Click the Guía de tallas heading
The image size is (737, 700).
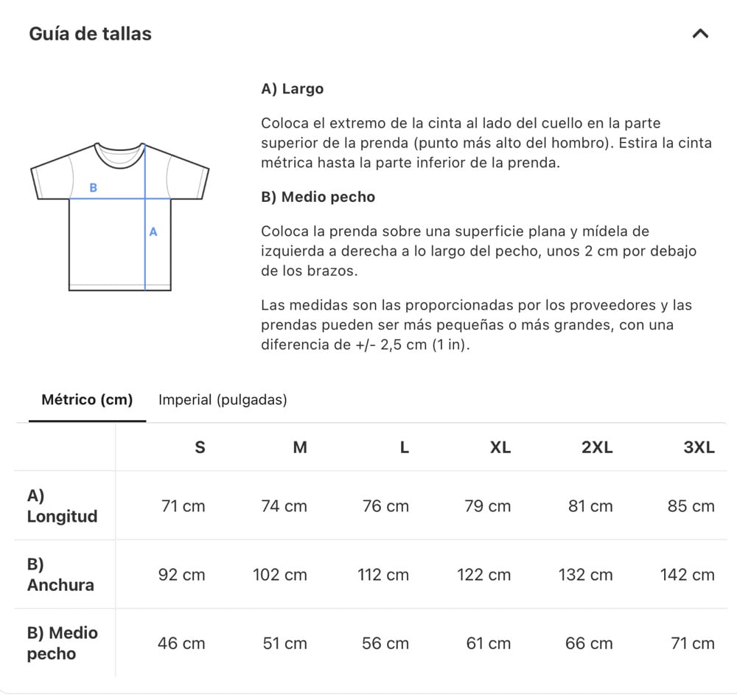pos(90,34)
